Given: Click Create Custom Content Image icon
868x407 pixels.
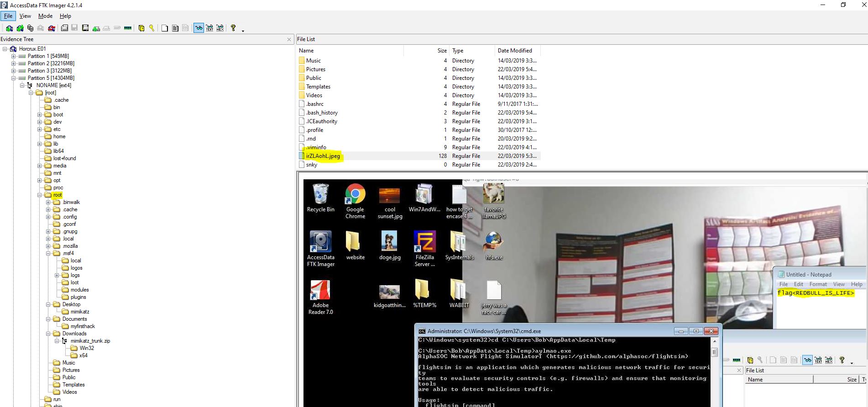Looking at the screenshot, I should coord(106,28).
